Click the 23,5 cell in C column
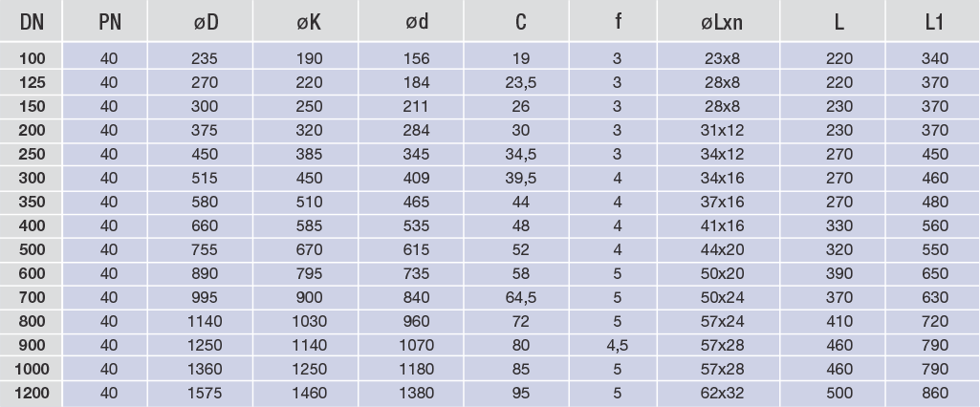Image resolution: width=980 pixels, height=407 pixels. point(521,82)
